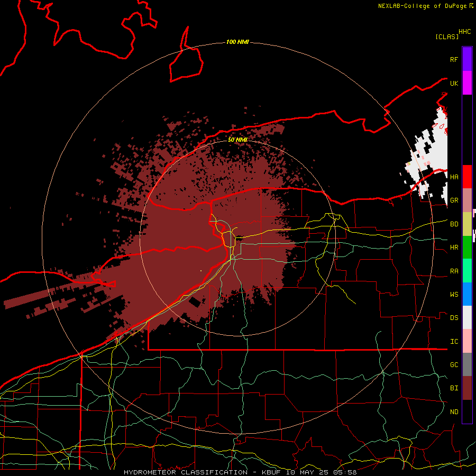Viewport: 476px width, 476px height.
Task: Click the DS legend label
Action: (454, 318)
